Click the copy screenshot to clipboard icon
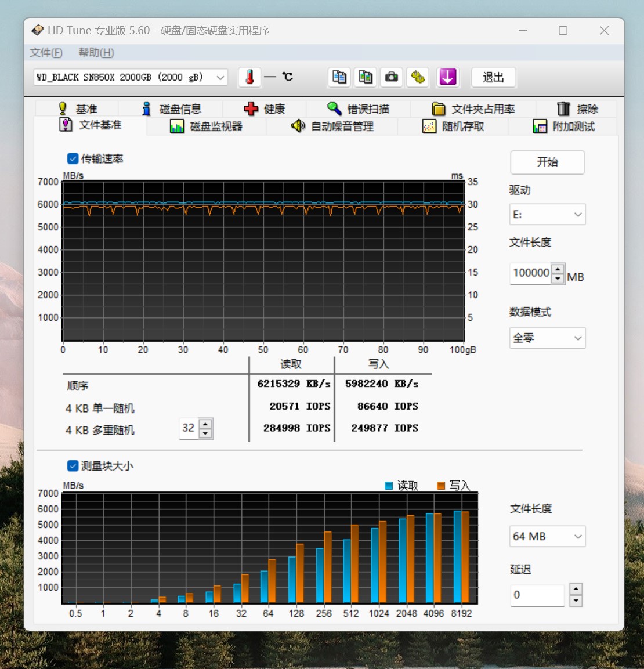644x669 pixels. [x=365, y=77]
